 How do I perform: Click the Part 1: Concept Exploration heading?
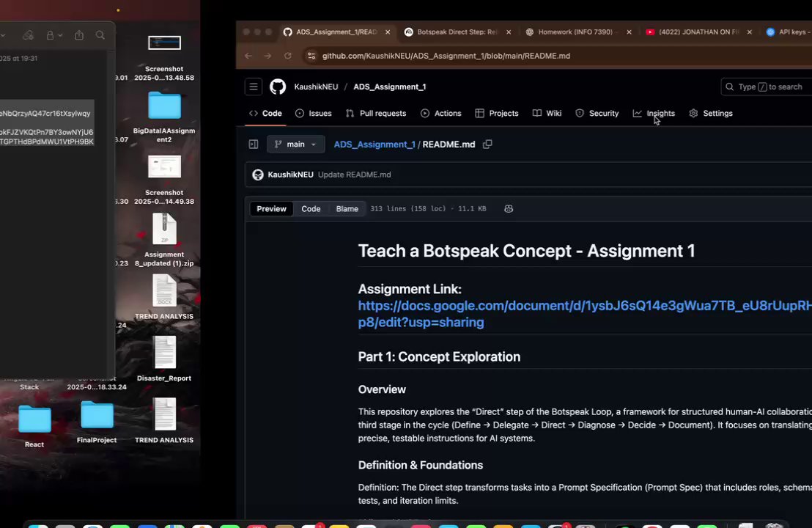439,357
